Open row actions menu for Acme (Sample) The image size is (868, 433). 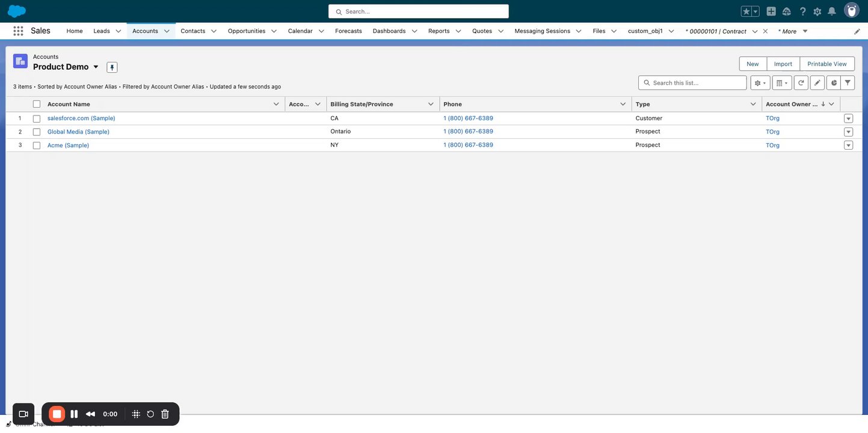(848, 146)
